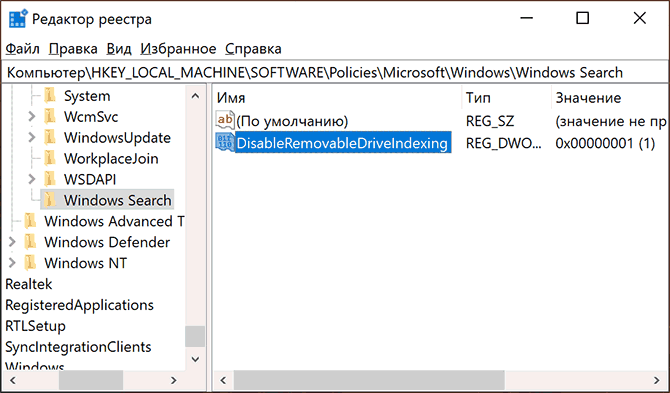Select the RegisteredApplications key
Viewport: 670px width, 393px height.
pos(79,305)
